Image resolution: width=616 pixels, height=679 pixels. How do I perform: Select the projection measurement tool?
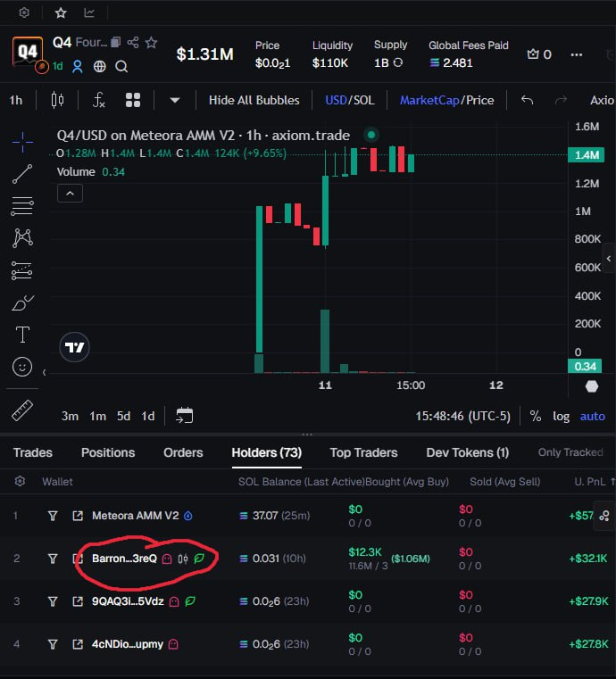coord(22,270)
